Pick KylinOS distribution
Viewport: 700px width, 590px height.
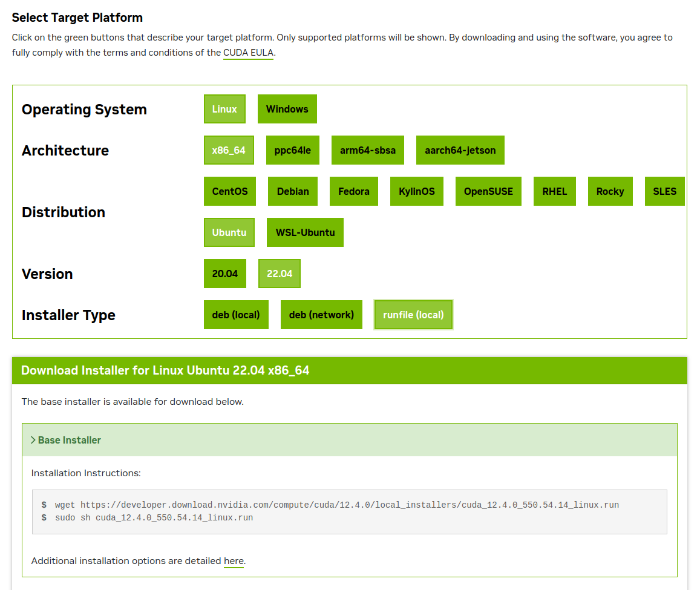pyautogui.click(x=416, y=191)
